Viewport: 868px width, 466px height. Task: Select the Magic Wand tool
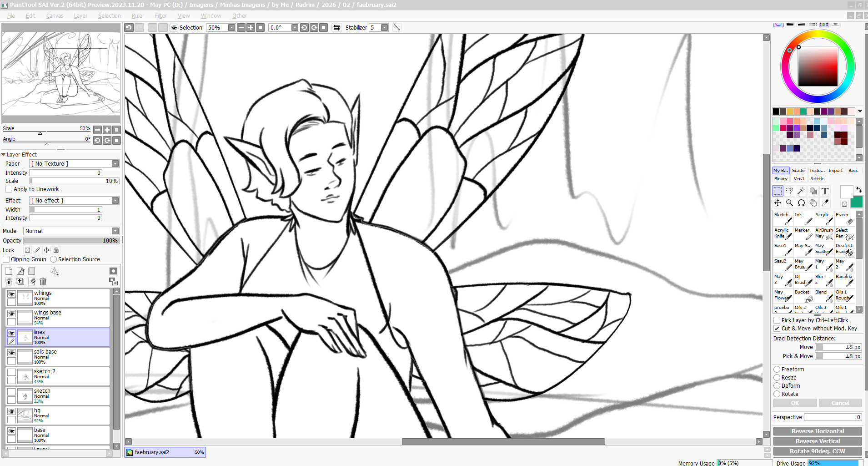tap(801, 191)
